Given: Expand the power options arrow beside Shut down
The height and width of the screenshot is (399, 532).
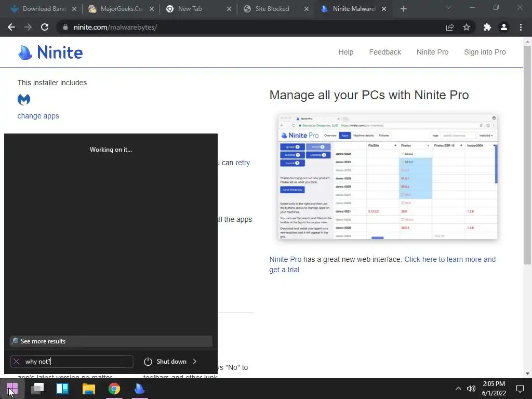Looking at the screenshot, I should pos(195,362).
